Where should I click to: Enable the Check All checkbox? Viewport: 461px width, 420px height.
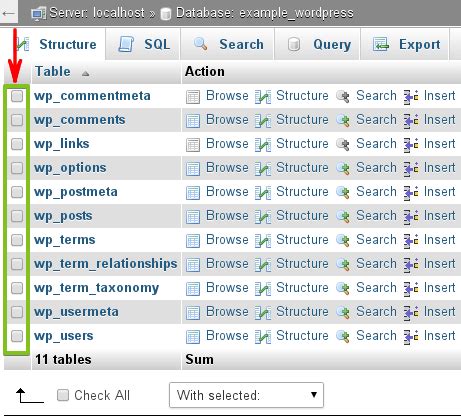63,395
